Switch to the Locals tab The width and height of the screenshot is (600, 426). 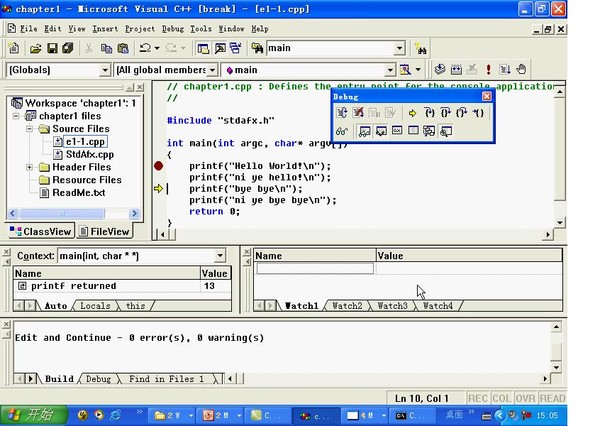95,305
